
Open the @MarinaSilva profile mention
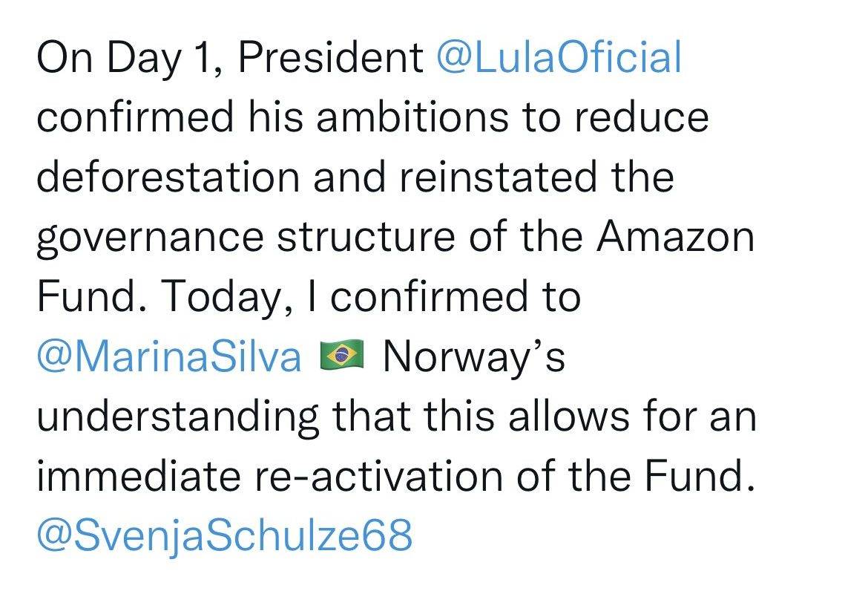click(169, 357)
